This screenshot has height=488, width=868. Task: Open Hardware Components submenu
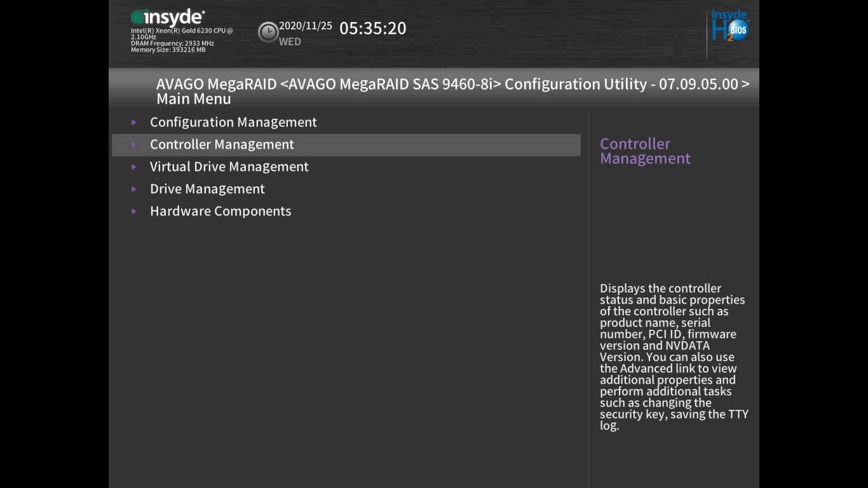click(220, 211)
